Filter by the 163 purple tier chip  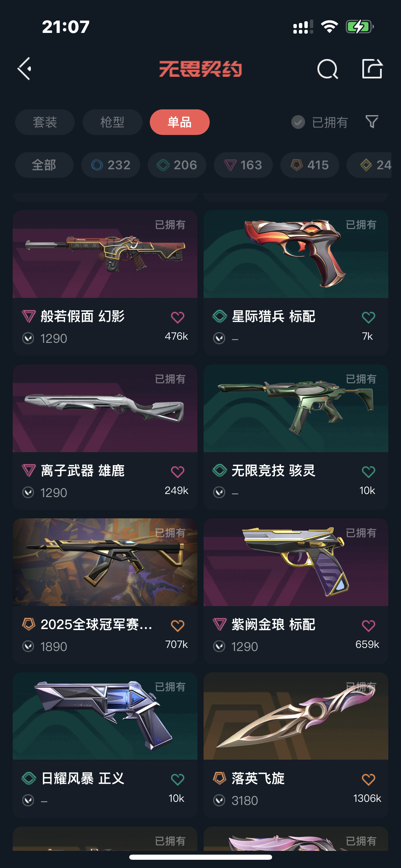pos(243,165)
